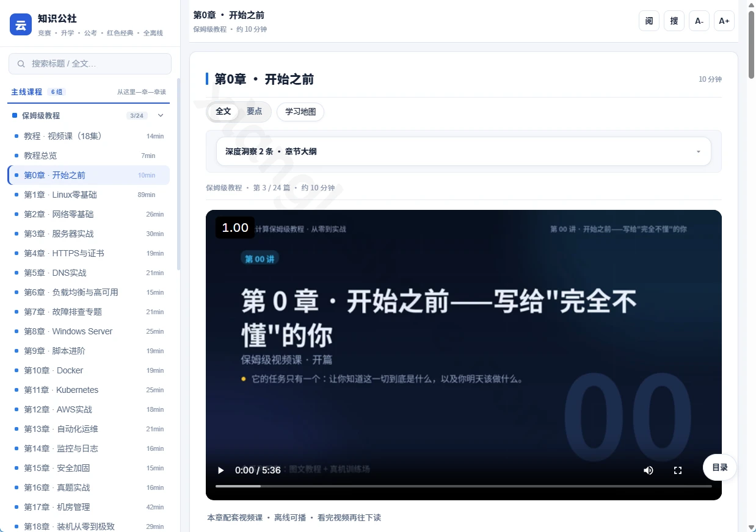
Task: Click the 3/24 progress badge
Action: click(137, 115)
